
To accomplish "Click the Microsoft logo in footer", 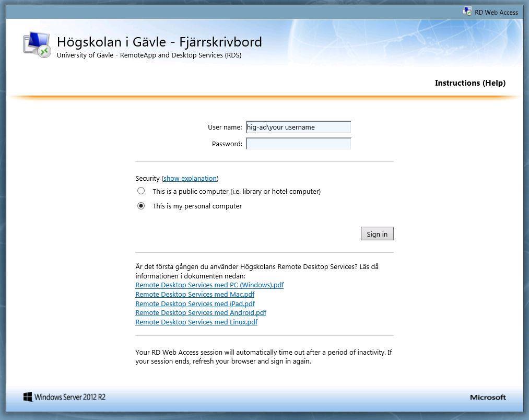I will tap(488, 398).
